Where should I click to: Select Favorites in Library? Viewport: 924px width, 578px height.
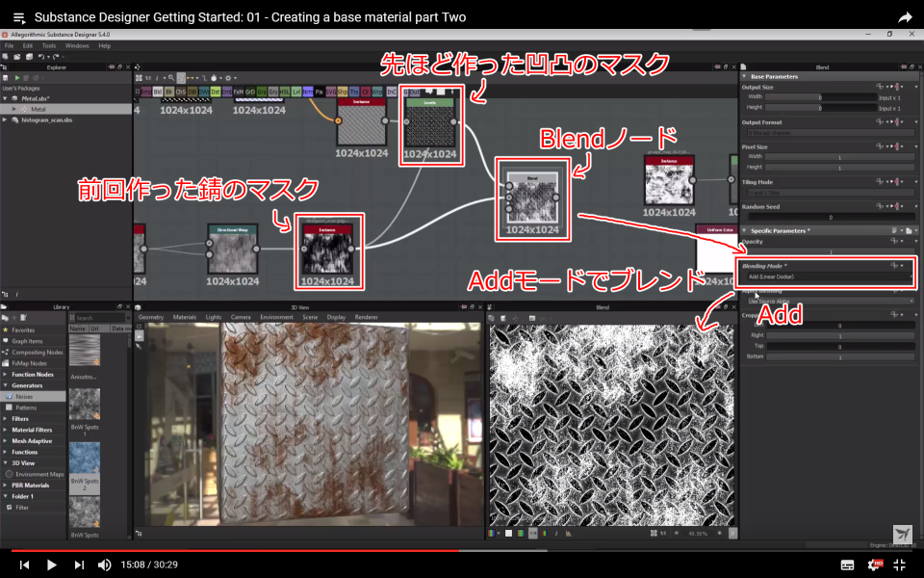(23, 330)
